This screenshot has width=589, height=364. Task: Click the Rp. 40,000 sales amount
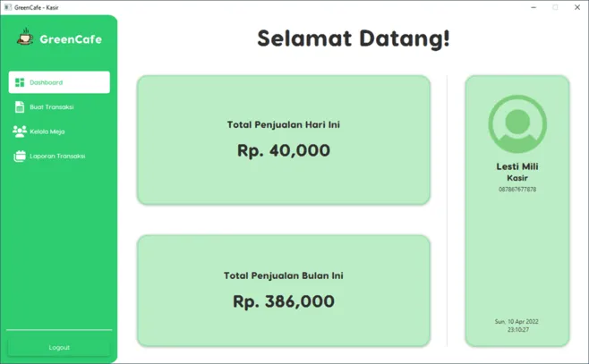[x=284, y=151]
